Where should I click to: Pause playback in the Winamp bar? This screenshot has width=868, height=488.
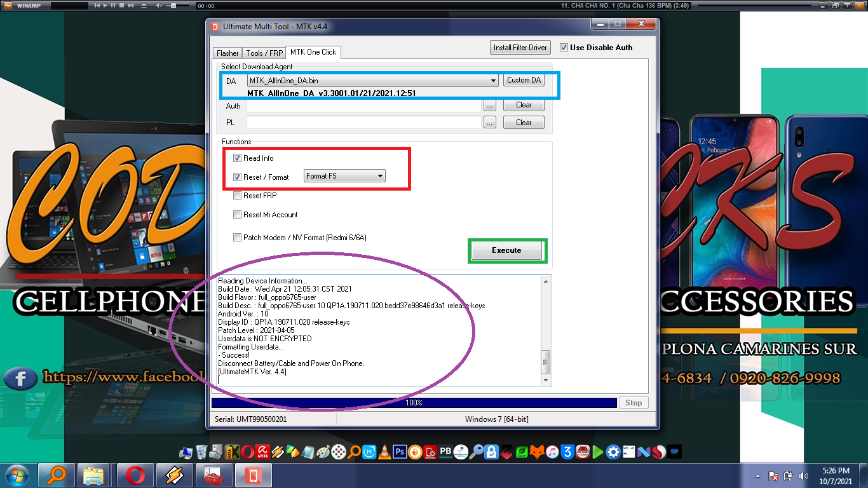pos(113,5)
